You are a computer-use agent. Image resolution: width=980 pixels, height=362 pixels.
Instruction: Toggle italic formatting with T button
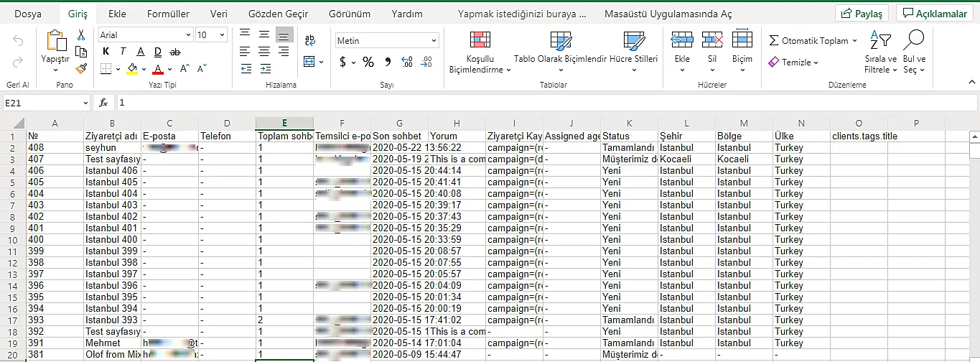[123, 52]
